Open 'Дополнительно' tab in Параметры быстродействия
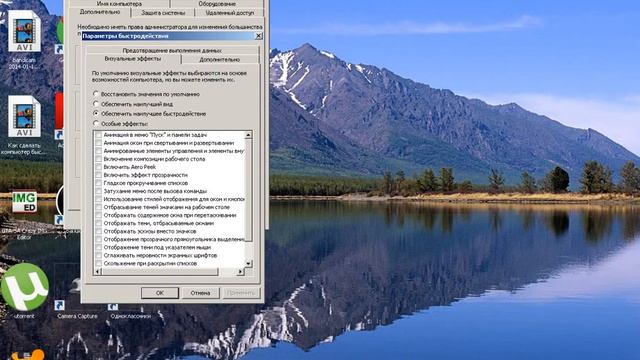 coord(220,60)
